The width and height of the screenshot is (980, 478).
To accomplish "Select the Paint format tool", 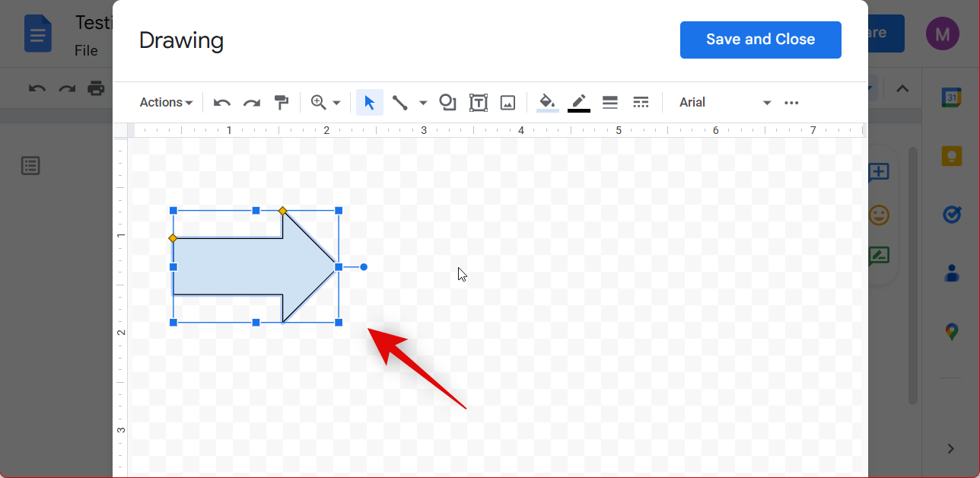I will click(282, 103).
